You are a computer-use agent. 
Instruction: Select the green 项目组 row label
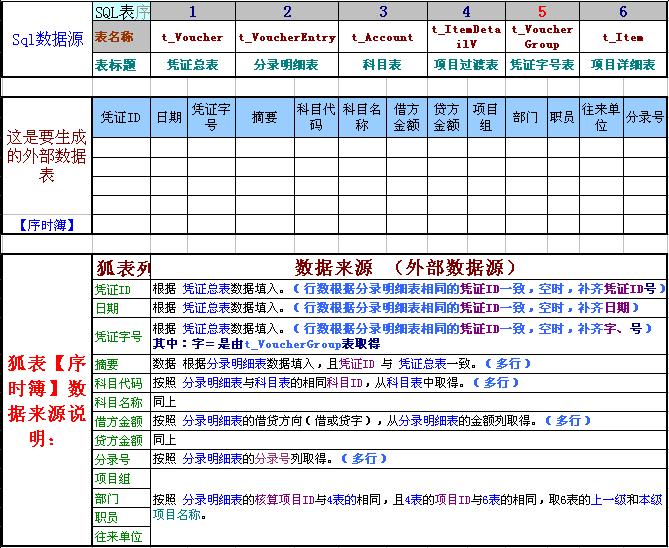coord(122,478)
